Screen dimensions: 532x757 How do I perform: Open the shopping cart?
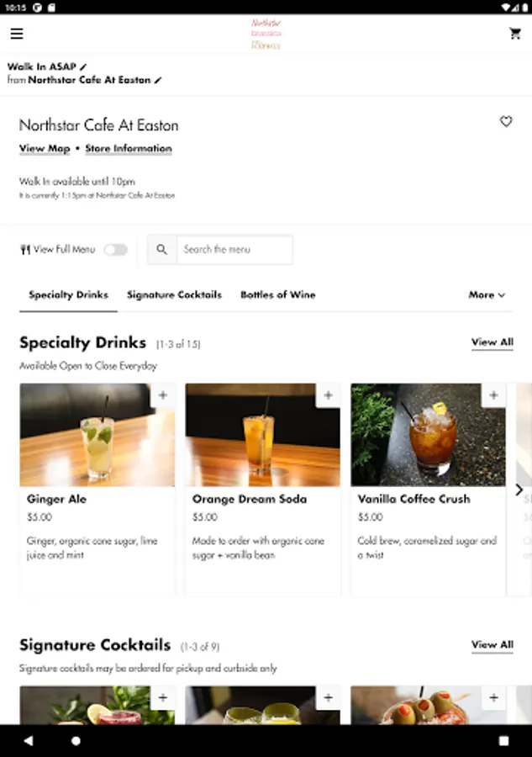pyautogui.click(x=515, y=34)
